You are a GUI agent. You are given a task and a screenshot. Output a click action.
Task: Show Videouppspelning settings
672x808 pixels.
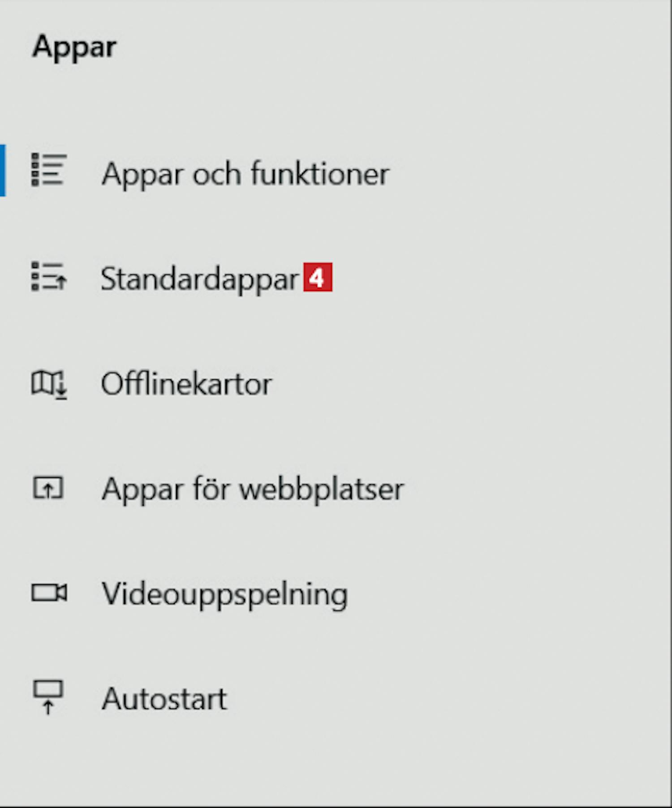click(225, 594)
